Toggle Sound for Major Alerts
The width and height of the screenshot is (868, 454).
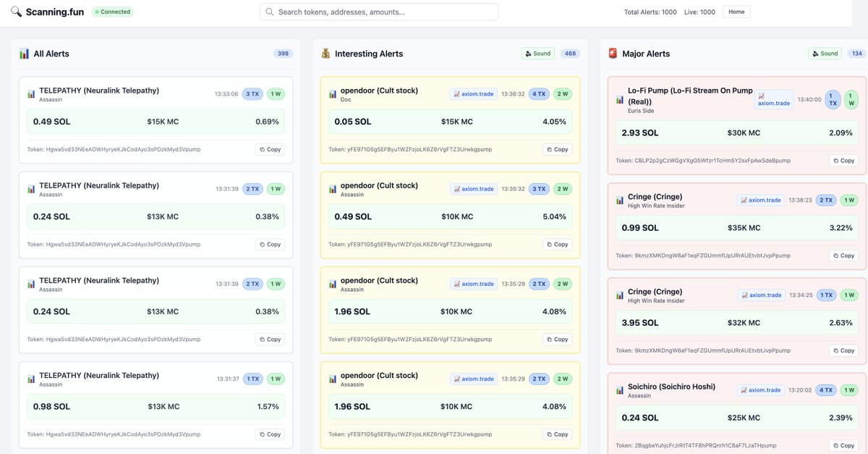[x=825, y=54]
